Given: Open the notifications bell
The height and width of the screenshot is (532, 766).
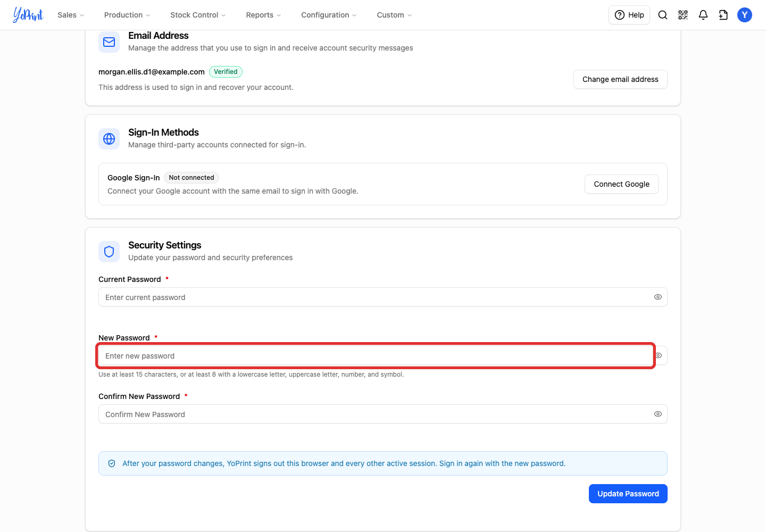Looking at the screenshot, I should 703,15.
